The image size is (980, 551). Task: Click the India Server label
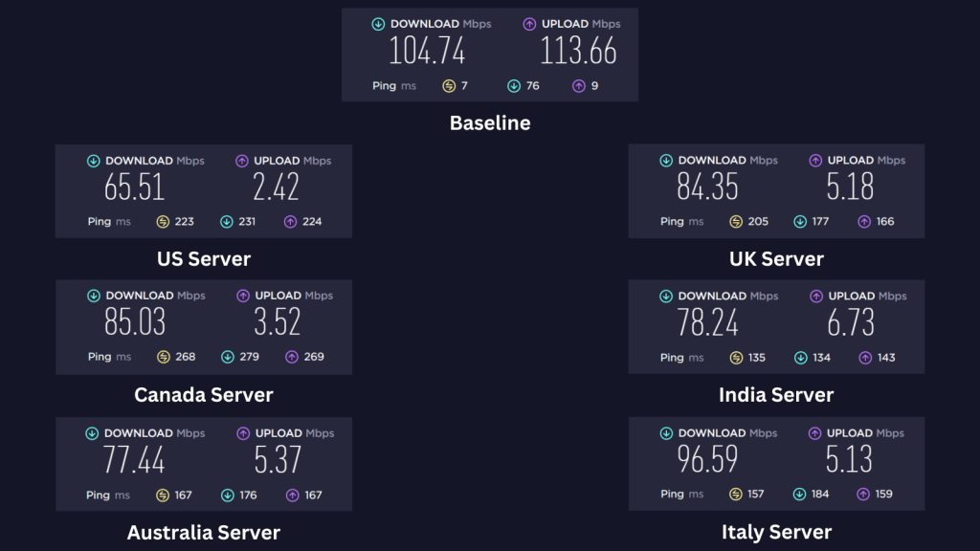pos(776,395)
